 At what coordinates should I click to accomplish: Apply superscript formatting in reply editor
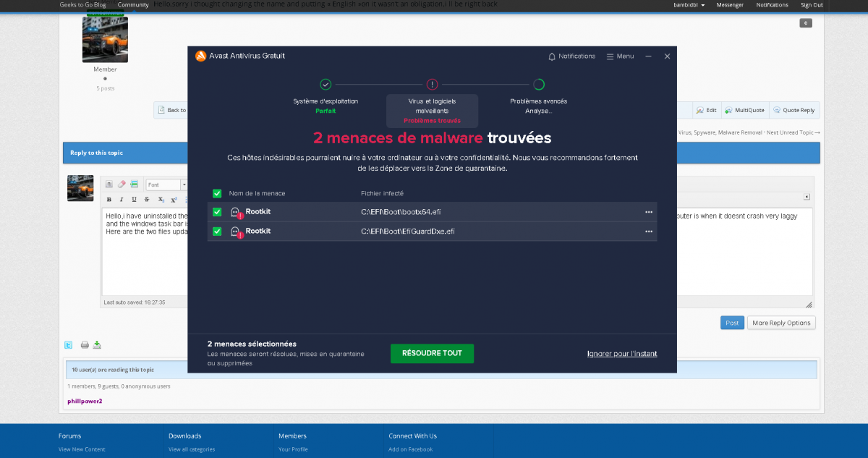click(x=174, y=200)
